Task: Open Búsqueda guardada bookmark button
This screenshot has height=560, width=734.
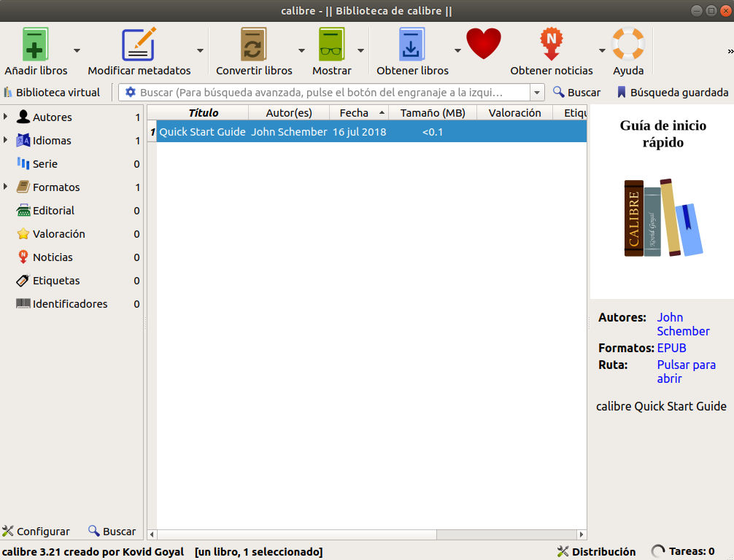Action: click(x=672, y=92)
